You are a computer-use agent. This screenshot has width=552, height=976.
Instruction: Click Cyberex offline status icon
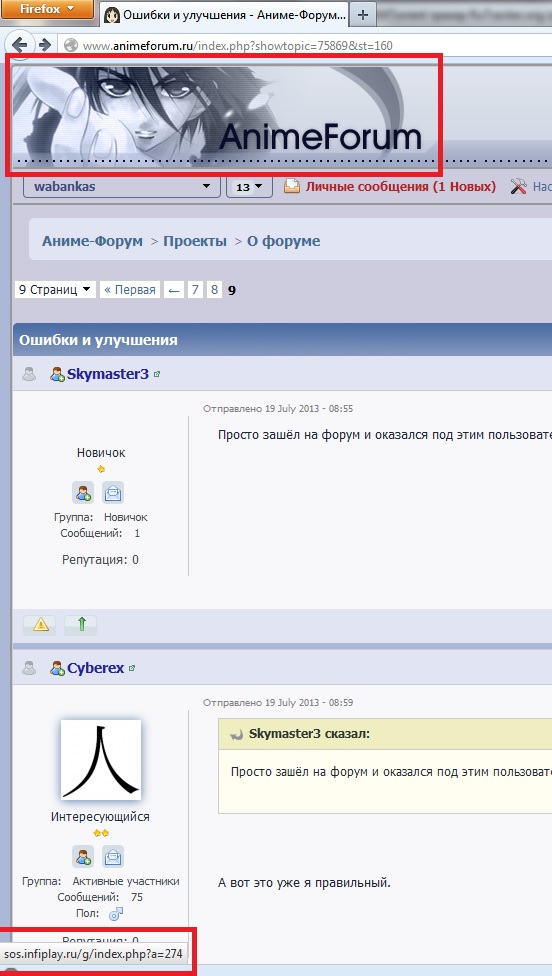[x=29, y=668]
